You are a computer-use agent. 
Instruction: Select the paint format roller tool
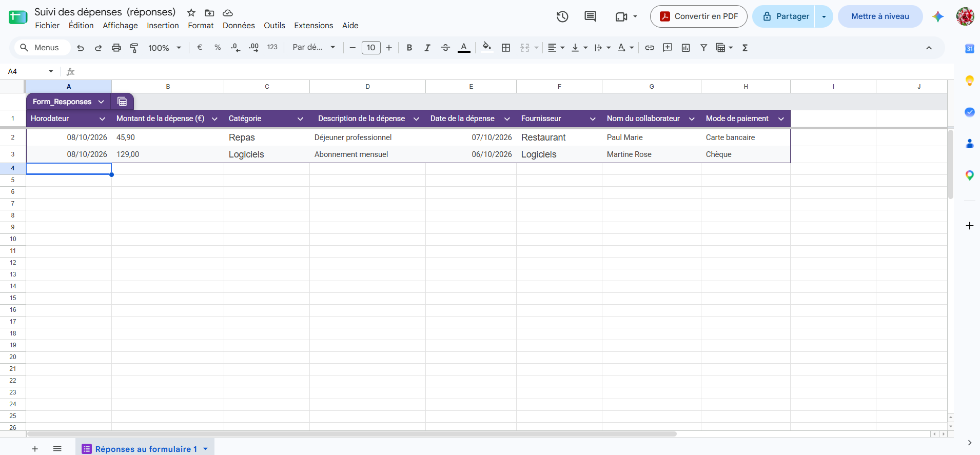click(x=134, y=48)
